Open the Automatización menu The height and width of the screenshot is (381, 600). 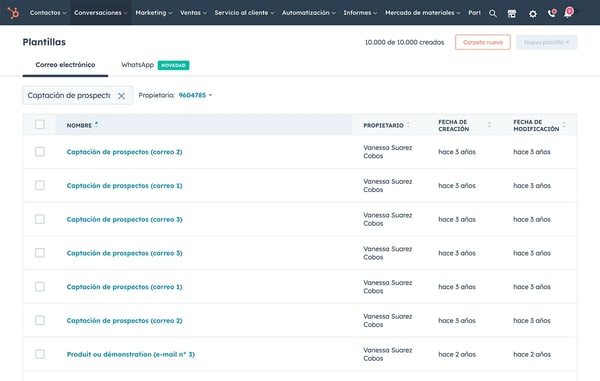point(308,13)
